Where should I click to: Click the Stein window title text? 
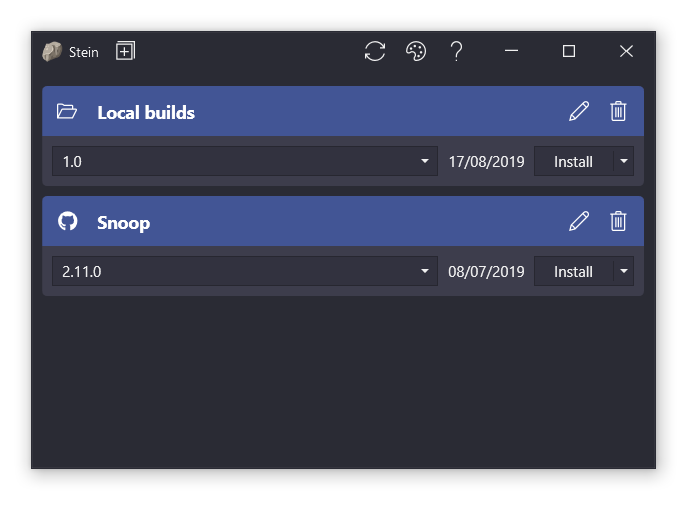(x=84, y=52)
